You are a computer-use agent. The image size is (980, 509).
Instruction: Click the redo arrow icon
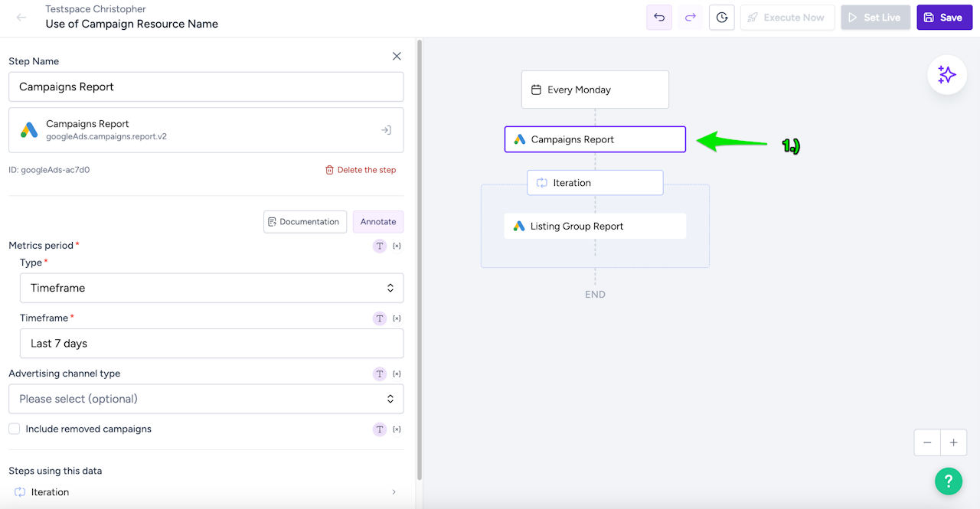click(x=691, y=18)
